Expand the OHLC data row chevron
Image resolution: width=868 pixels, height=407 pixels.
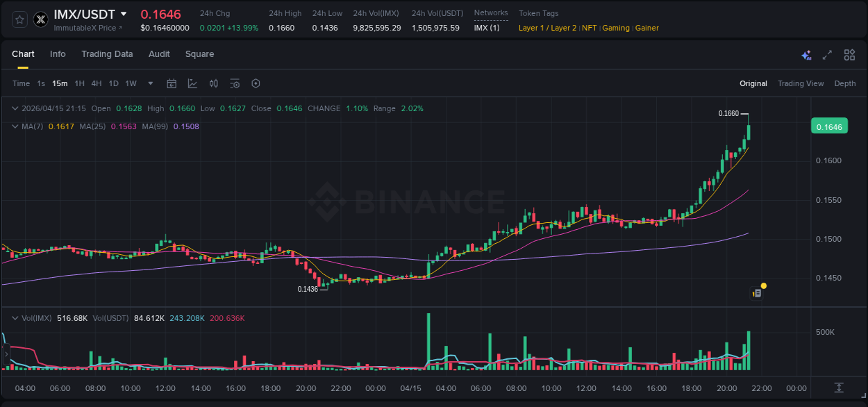click(x=15, y=108)
